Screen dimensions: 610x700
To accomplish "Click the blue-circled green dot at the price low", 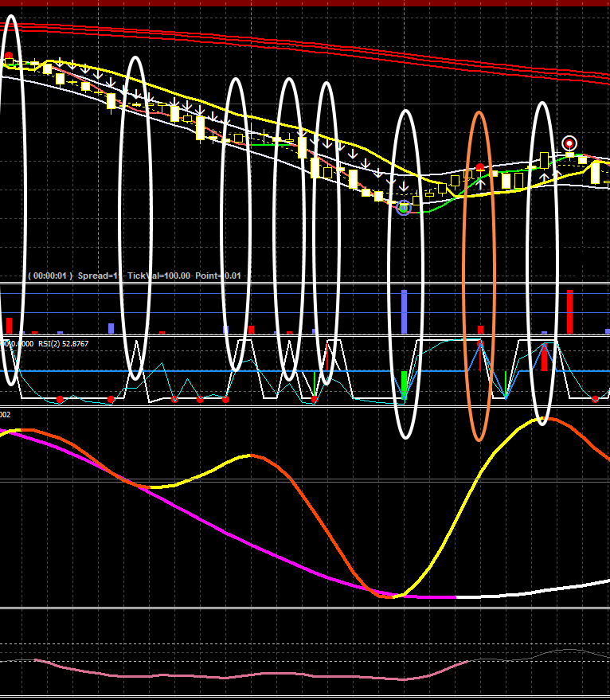I will 404,208.
